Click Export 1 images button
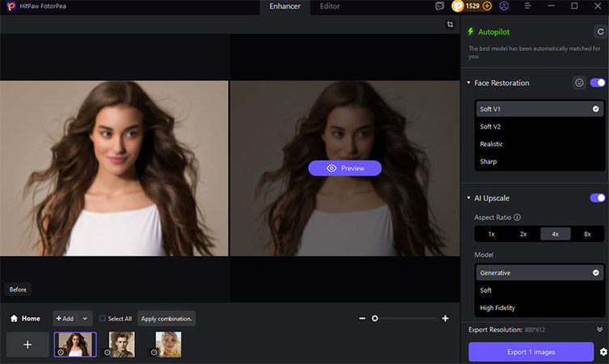The image size is (609, 364). click(531, 352)
